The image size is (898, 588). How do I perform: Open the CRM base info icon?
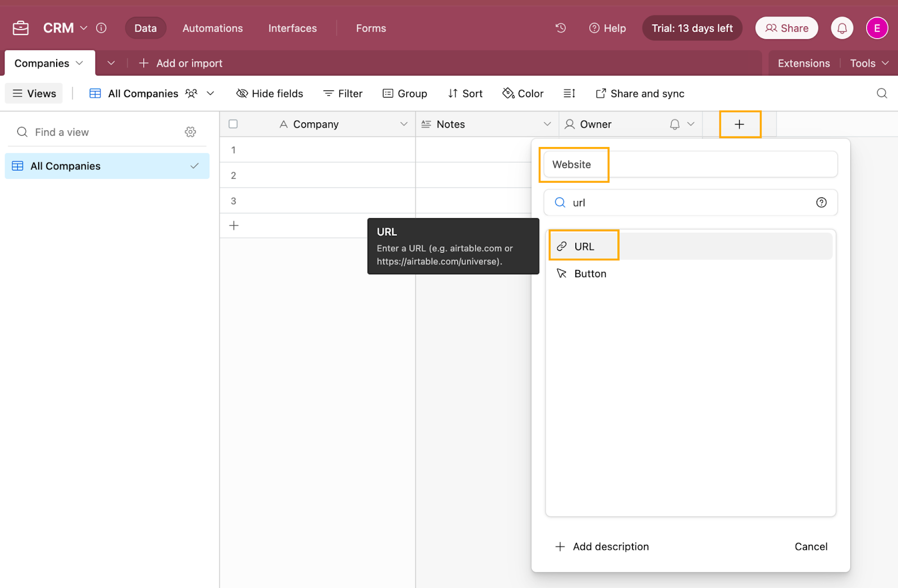coord(101,28)
